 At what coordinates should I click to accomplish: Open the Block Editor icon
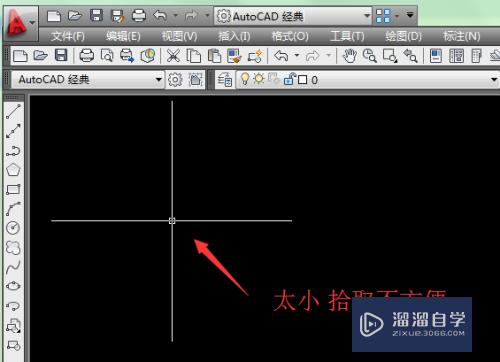pyautogui.click(x=256, y=56)
